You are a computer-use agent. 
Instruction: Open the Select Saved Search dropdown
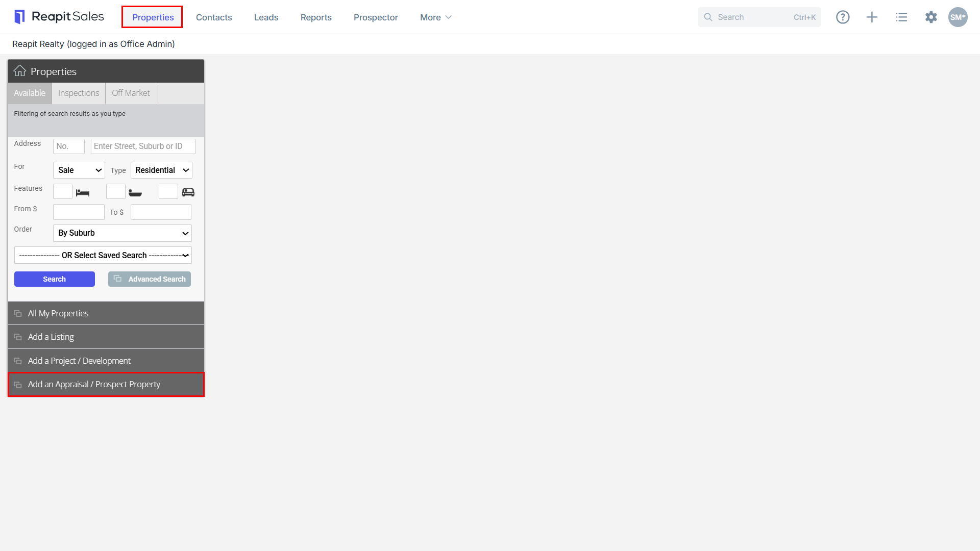103,256
